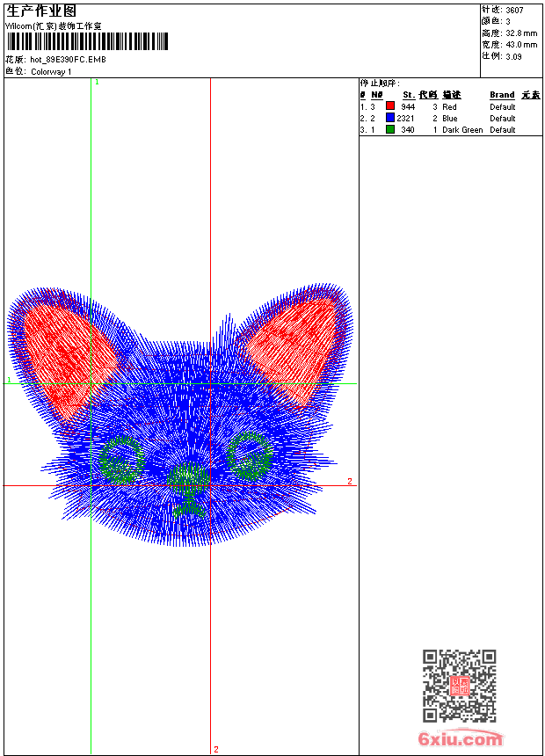Click the 停止顺序 heading
The image size is (545, 756).
point(380,84)
